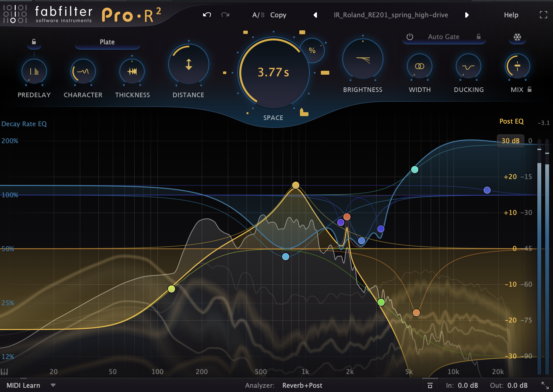Open the preset name IR_Roland_RE201_spring_high-drive
Screen dimensions: 553x392
pyautogui.click(x=391, y=15)
